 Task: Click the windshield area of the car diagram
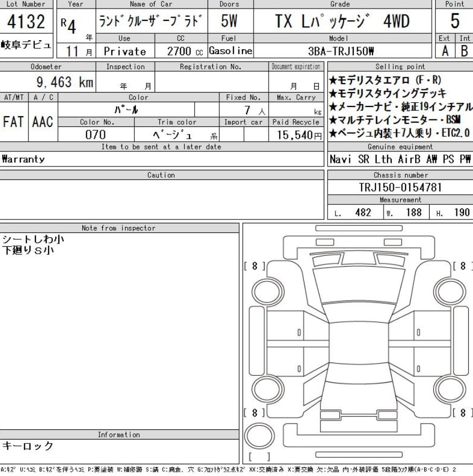pos(358,284)
